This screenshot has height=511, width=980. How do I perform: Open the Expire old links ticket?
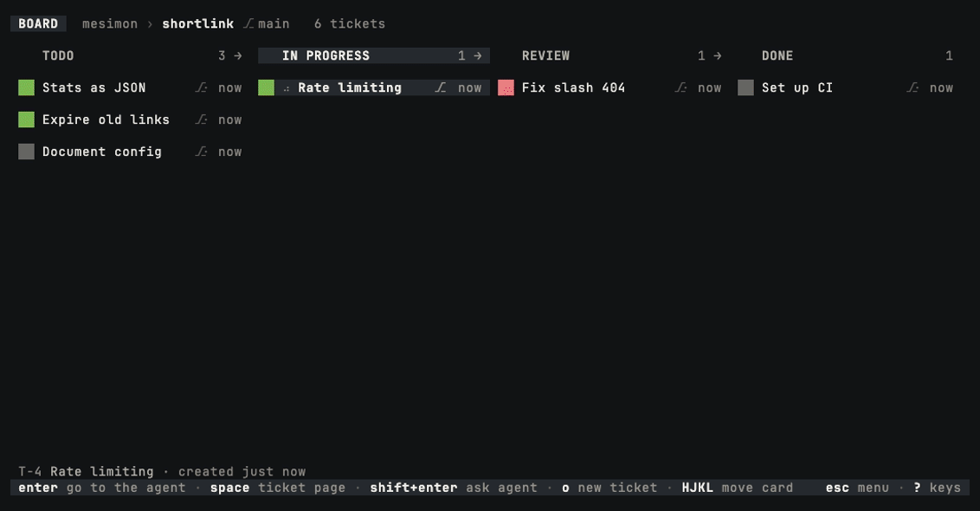(x=106, y=120)
